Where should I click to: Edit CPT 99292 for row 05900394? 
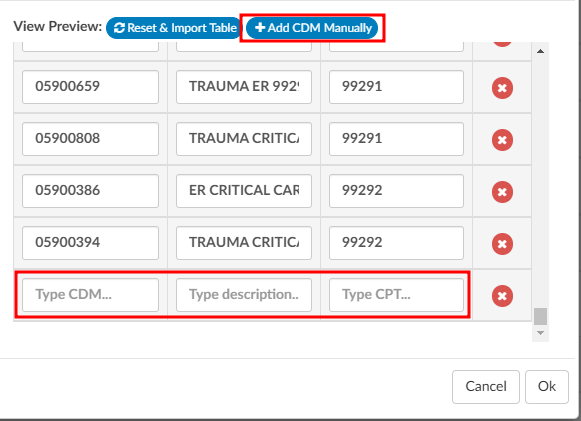[x=396, y=243]
